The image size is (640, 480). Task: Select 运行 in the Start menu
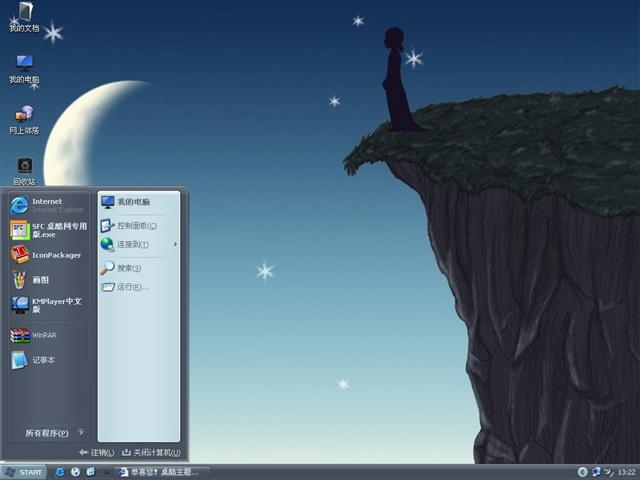129,287
